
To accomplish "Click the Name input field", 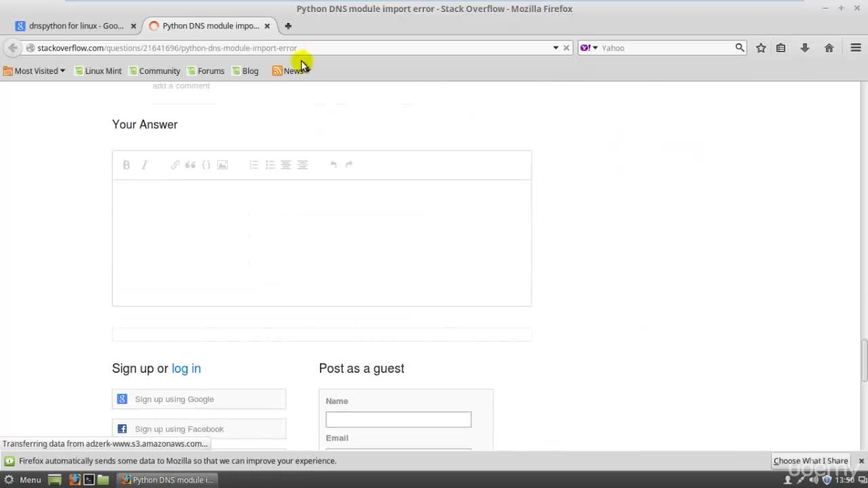I will click(x=398, y=420).
